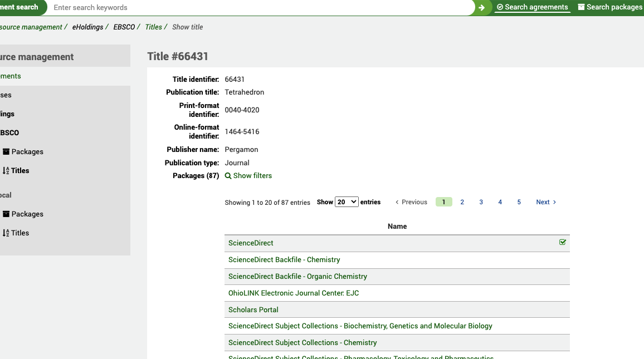Click the Previous chevron in pagination

point(398,201)
